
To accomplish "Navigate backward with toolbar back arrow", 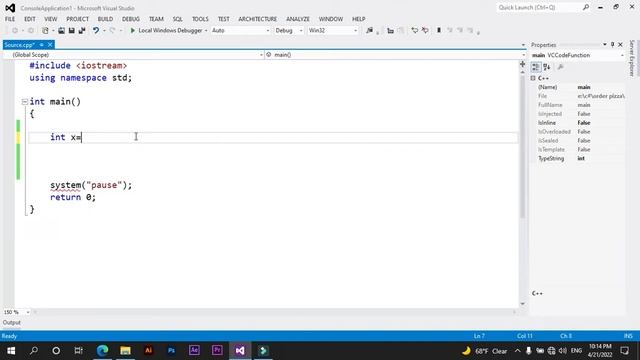I will click(15, 31).
